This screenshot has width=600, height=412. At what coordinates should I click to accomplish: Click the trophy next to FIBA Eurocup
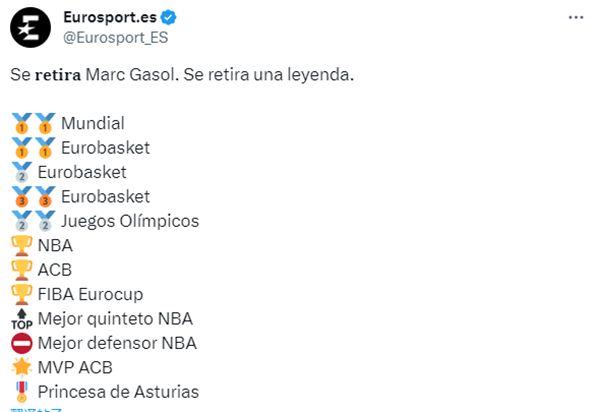(x=22, y=294)
